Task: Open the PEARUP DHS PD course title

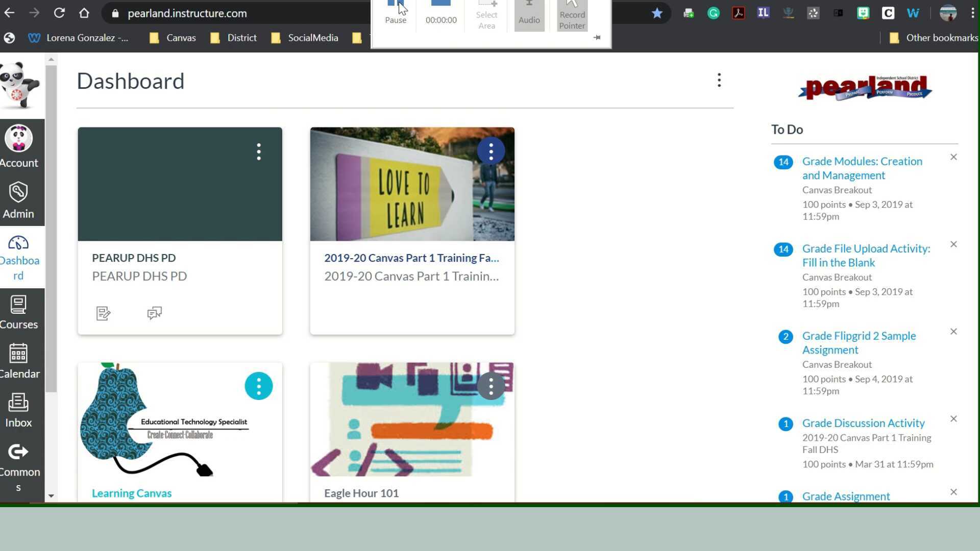Action: (x=134, y=258)
